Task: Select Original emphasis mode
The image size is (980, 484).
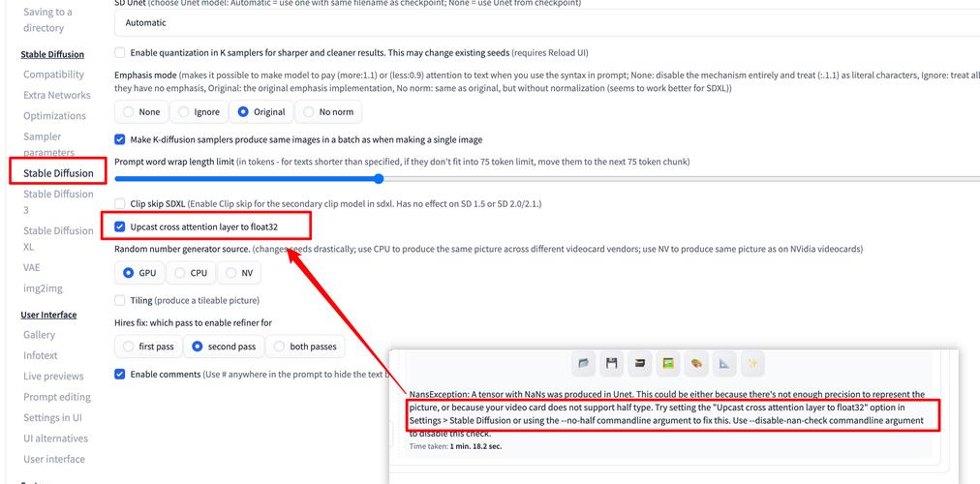Action: [x=261, y=112]
